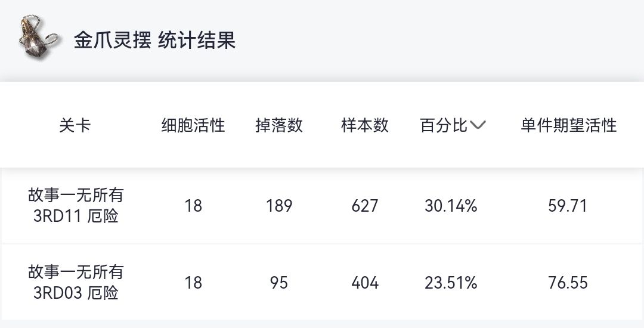Click the 金爪灵摆 统计结果 title
The height and width of the screenshot is (328, 644).
[x=154, y=40]
